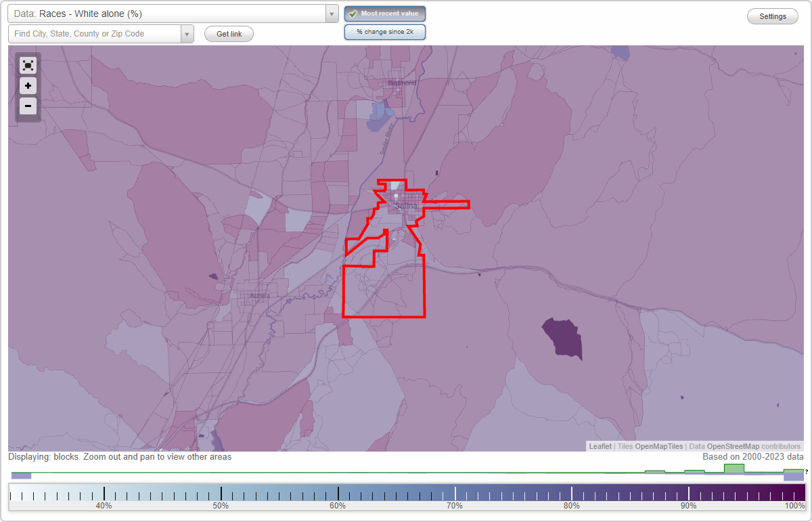Image resolution: width=812 pixels, height=522 pixels.
Task: Click the dark purple end of the color scale
Action: coord(792,492)
